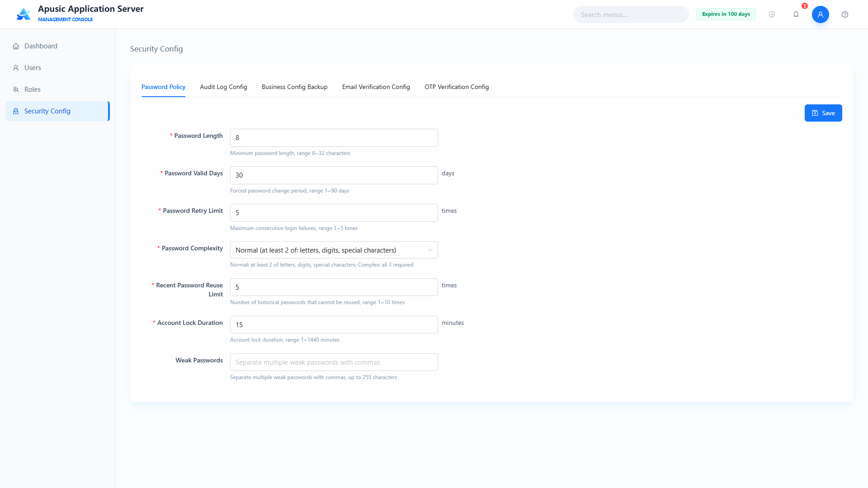Open Roles menu item
Screen dimensions: 868x488
click(57, 89)
